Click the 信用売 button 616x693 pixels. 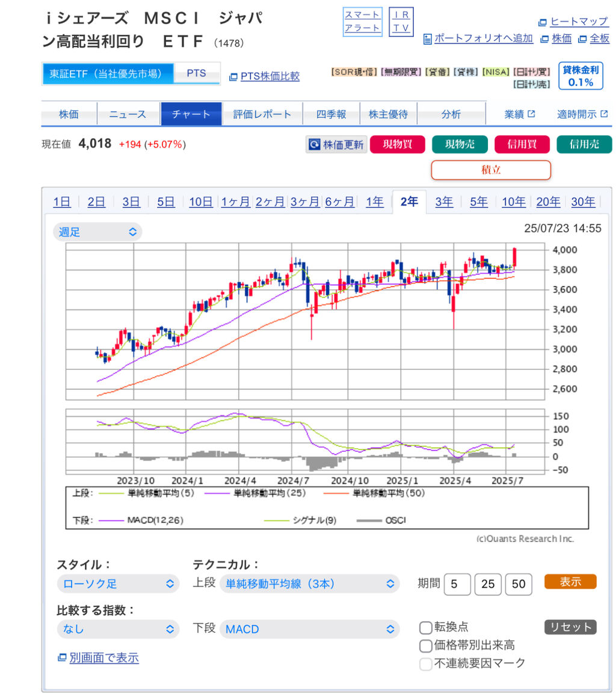click(x=584, y=144)
